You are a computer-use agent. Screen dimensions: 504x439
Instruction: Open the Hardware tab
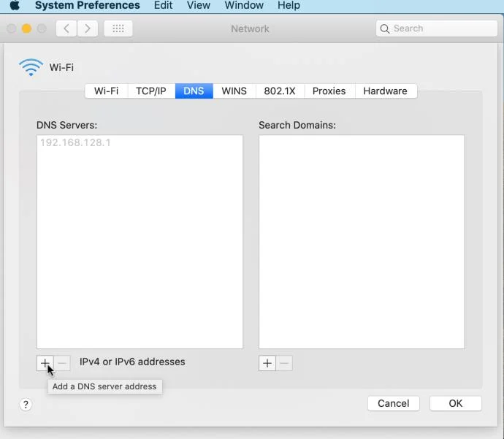pyautogui.click(x=386, y=91)
